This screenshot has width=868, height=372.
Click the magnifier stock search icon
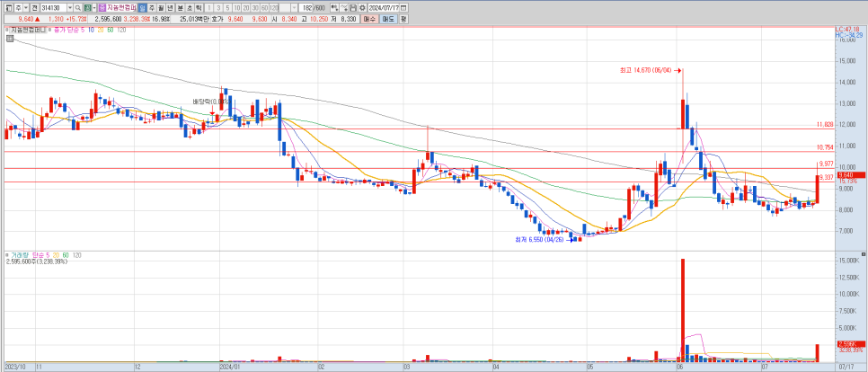point(78,8)
